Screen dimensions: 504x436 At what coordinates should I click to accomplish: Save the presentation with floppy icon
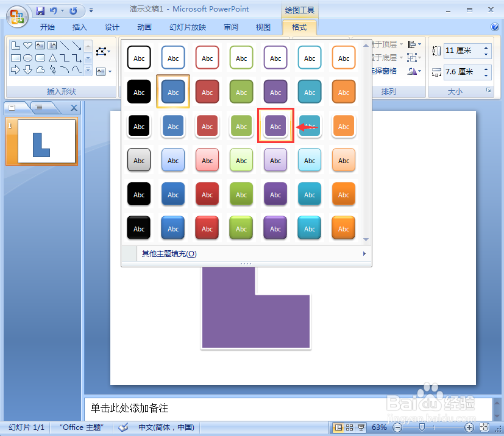click(40, 11)
